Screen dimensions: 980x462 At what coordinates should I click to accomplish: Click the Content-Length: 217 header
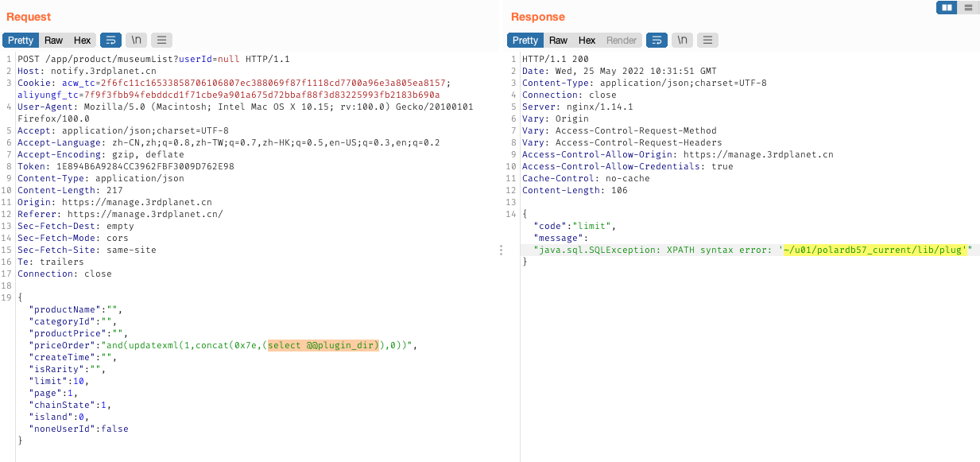pyautogui.click(x=70, y=191)
